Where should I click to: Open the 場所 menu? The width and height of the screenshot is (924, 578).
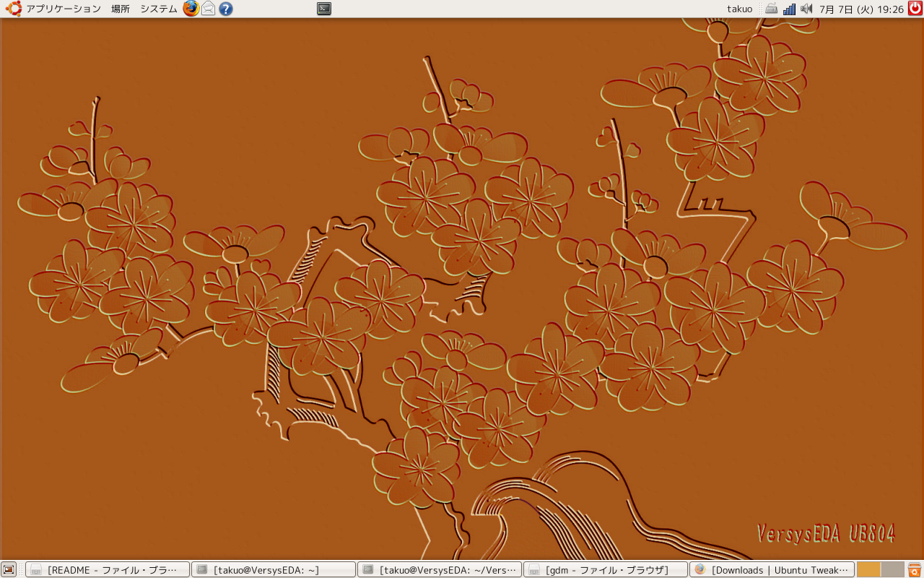click(121, 9)
